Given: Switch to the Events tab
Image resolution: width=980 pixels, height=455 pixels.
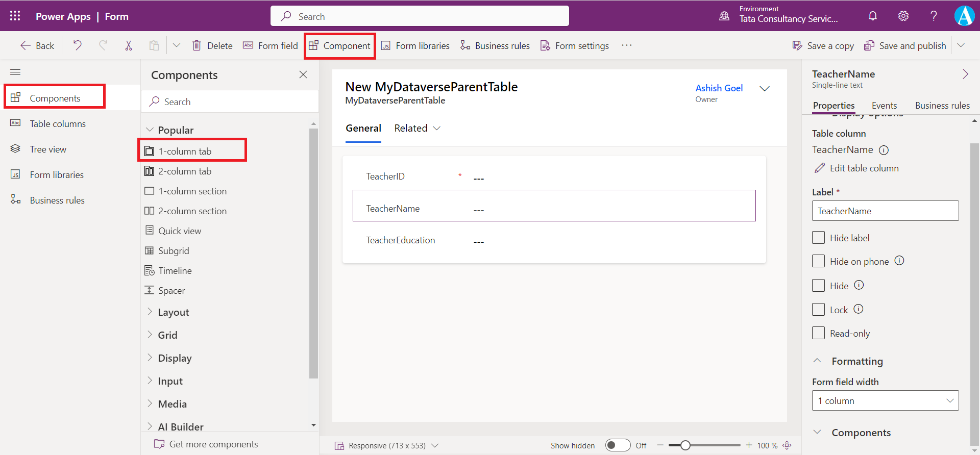Looking at the screenshot, I should (x=884, y=106).
